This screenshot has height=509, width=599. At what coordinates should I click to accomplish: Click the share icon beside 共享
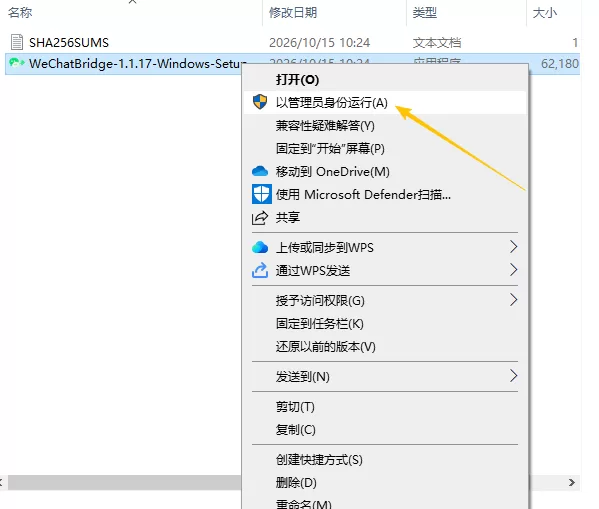pyautogui.click(x=260, y=218)
